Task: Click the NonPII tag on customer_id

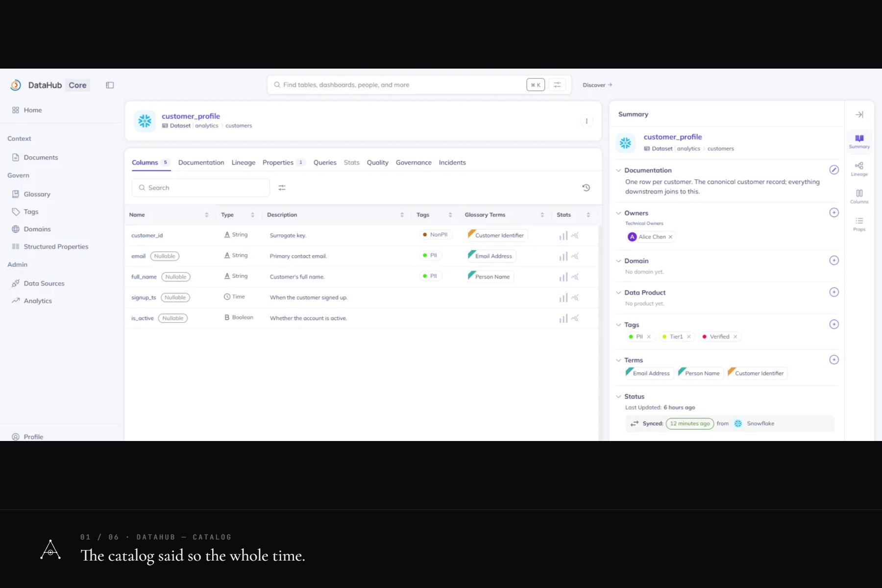Action: pyautogui.click(x=435, y=235)
